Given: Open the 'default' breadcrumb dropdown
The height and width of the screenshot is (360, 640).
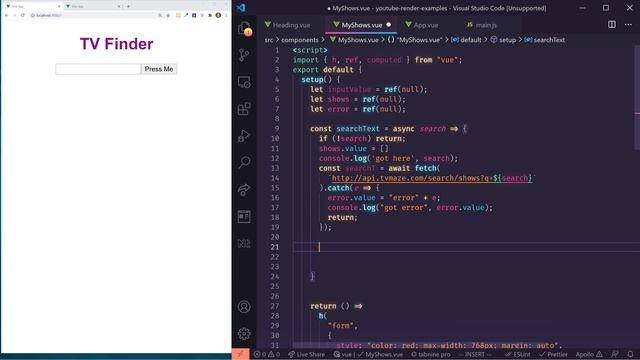Looking at the screenshot, I should 466,40.
